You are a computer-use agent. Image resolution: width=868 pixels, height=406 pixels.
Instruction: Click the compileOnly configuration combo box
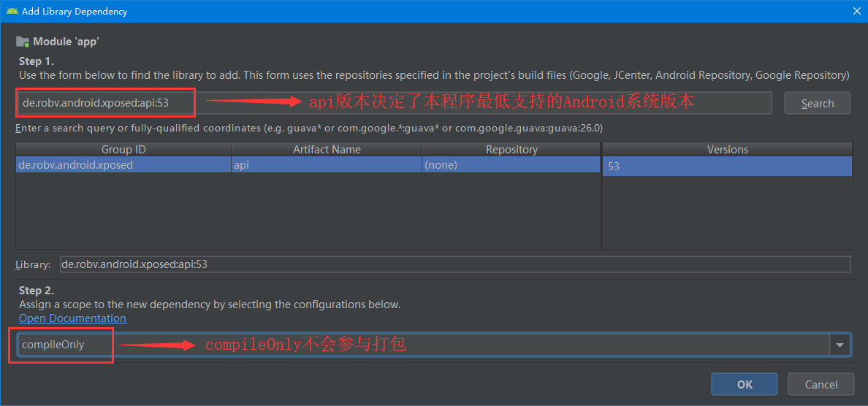click(x=424, y=345)
